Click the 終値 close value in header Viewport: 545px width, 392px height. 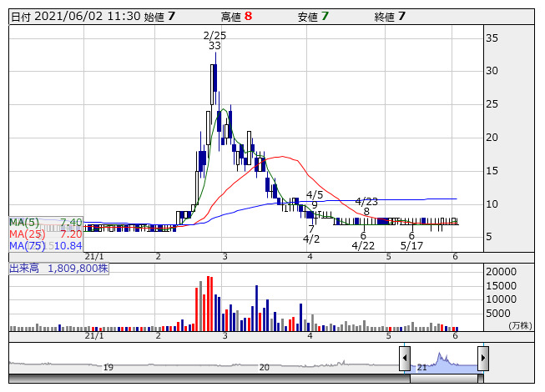pyautogui.click(x=402, y=16)
